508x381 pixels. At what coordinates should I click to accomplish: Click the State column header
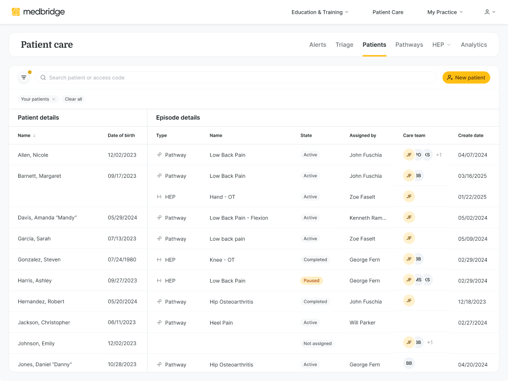(306, 135)
